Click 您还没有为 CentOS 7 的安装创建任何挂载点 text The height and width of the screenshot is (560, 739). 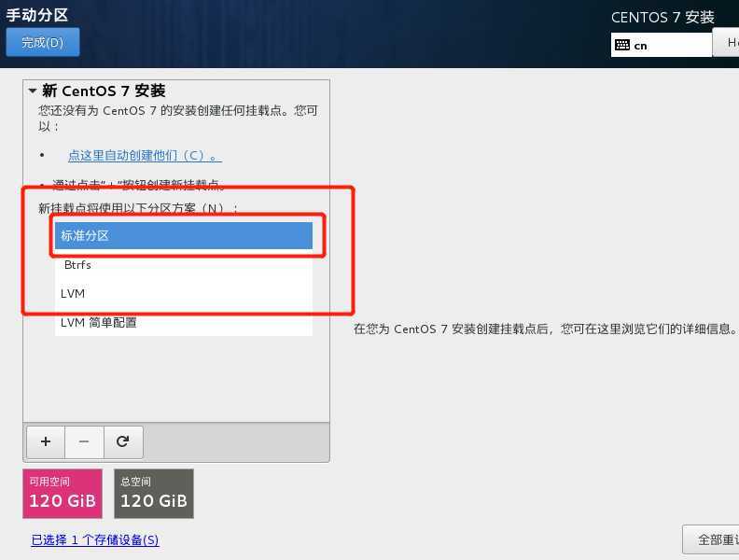coord(177,118)
